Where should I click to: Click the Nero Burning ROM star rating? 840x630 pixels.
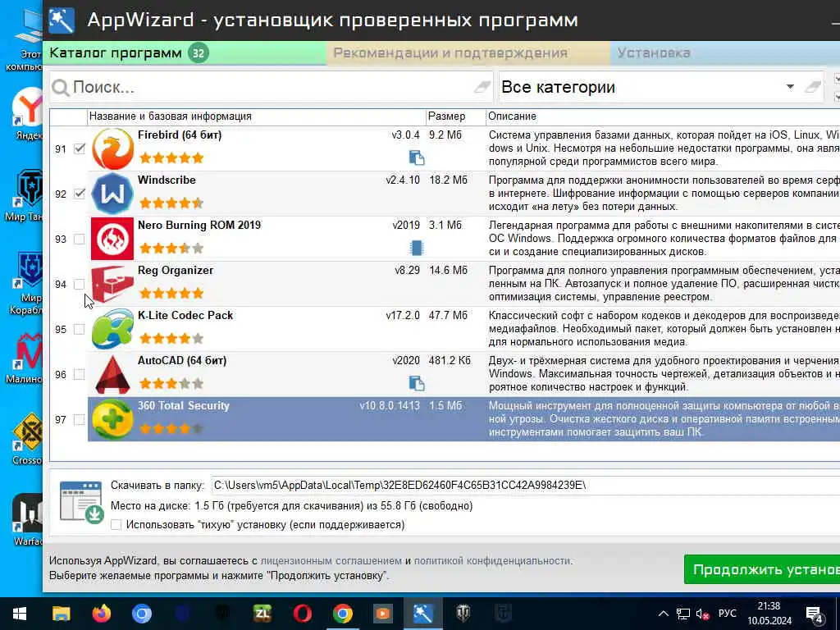[x=171, y=248]
